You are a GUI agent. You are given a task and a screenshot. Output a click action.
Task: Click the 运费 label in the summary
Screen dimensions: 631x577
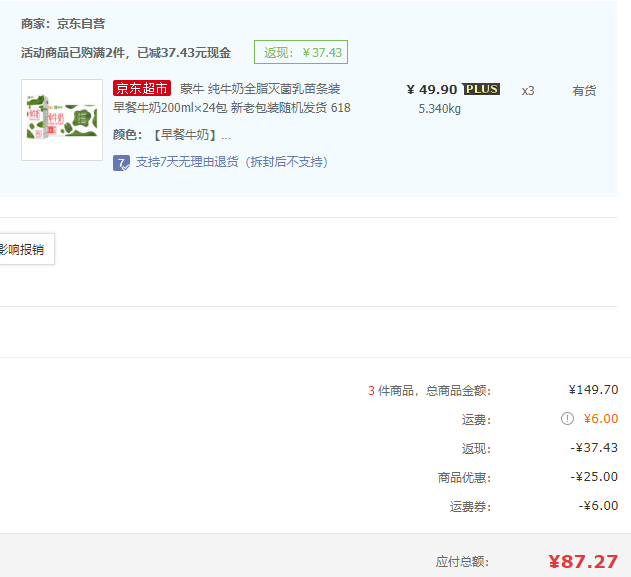click(x=476, y=420)
